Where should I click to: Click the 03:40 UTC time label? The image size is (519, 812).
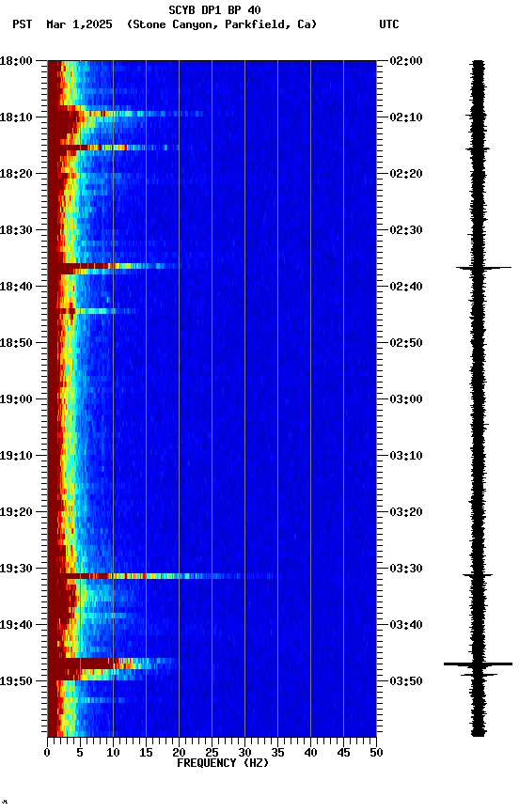(x=406, y=625)
